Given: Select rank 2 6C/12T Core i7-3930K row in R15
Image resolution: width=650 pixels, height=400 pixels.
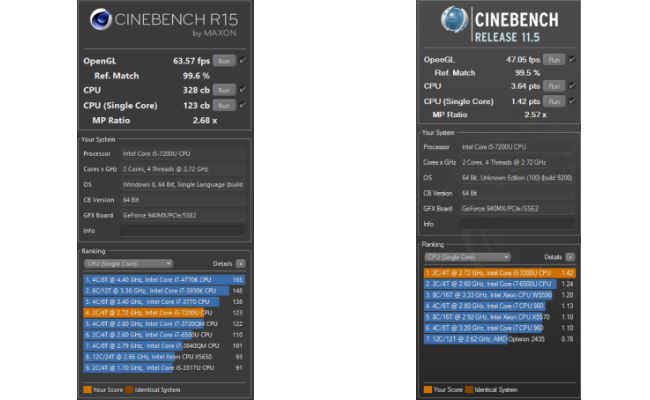Looking at the screenshot, I should [164, 291].
